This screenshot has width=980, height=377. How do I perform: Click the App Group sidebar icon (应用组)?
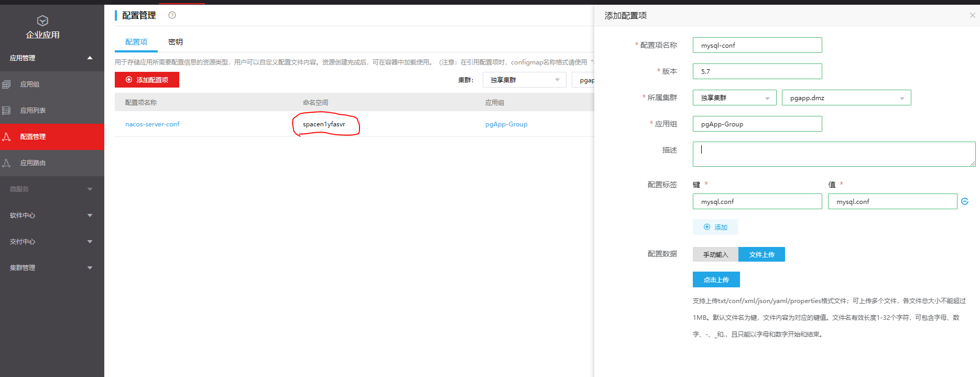(6, 84)
